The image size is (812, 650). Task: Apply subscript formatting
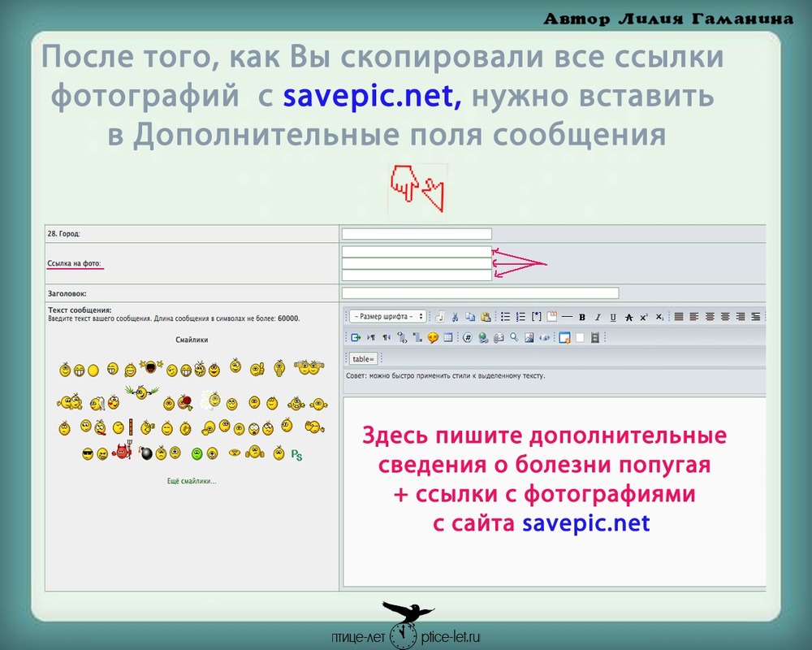[659, 317]
